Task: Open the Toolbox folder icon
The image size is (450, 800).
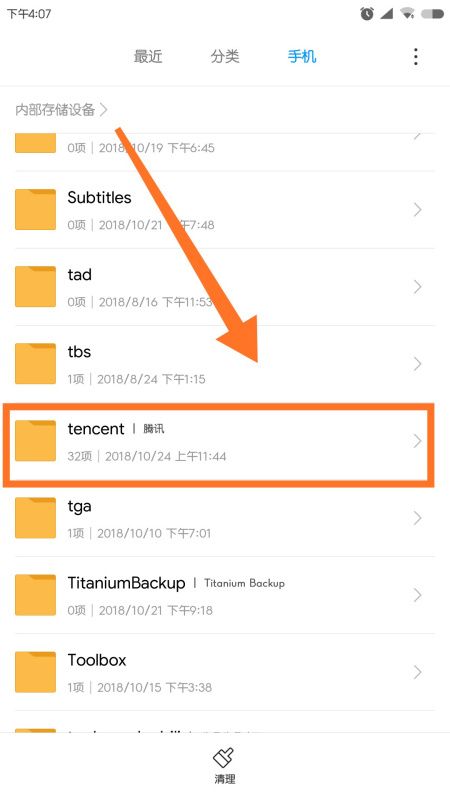Action: pyautogui.click(x=35, y=672)
